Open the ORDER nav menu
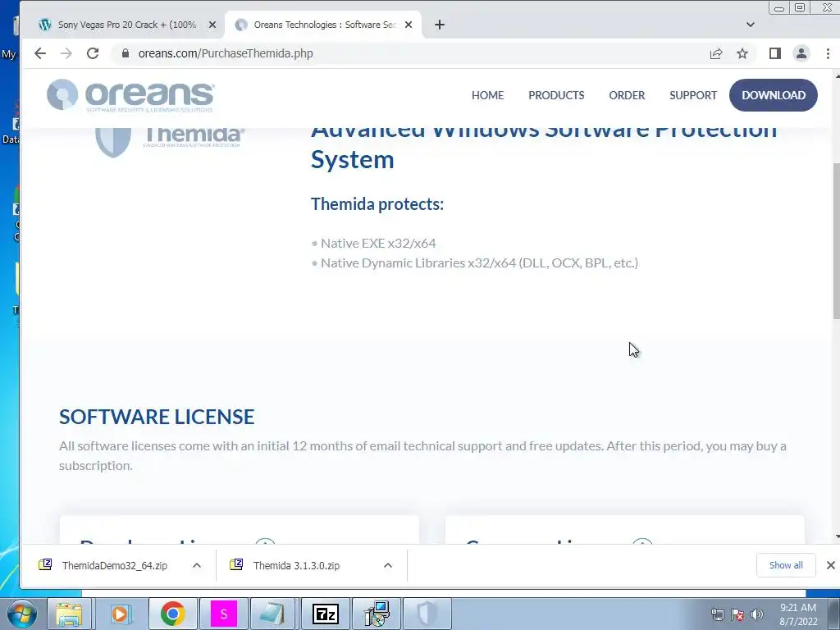 (627, 95)
